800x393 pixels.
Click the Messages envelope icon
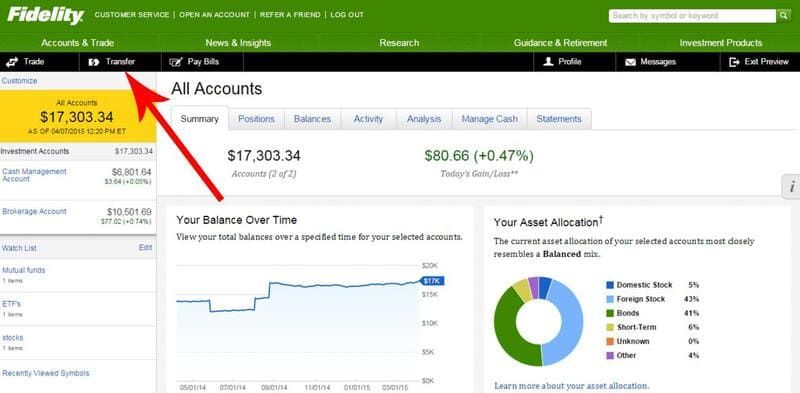[631, 62]
